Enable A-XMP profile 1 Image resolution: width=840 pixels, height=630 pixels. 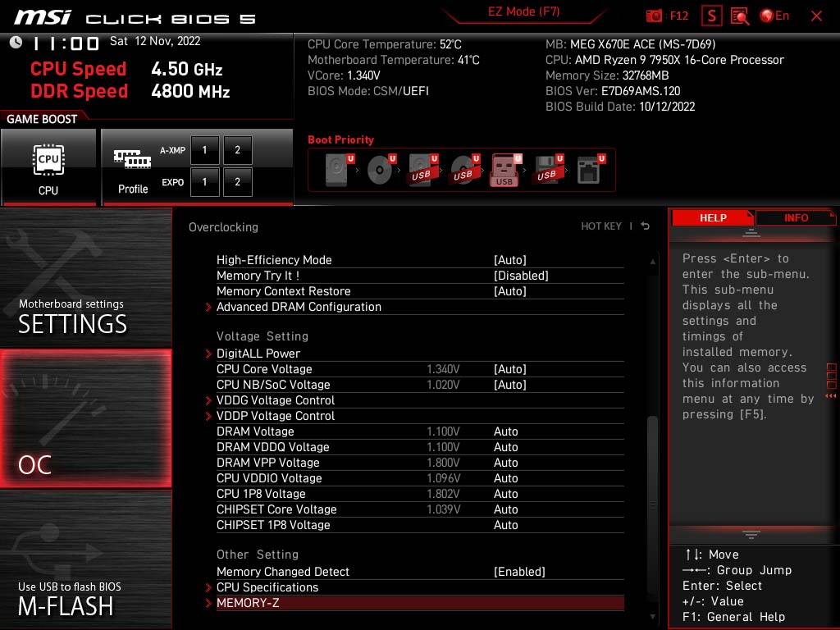click(x=204, y=150)
